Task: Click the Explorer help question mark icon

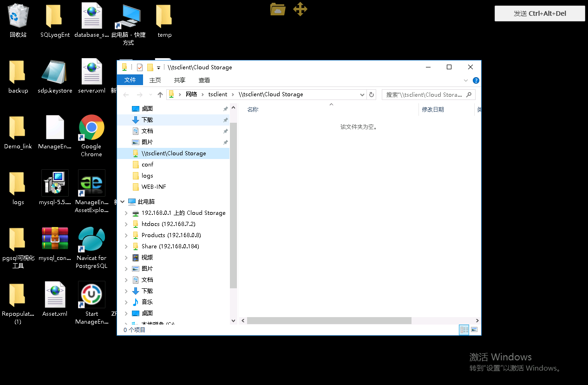Action: [x=476, y=80]
